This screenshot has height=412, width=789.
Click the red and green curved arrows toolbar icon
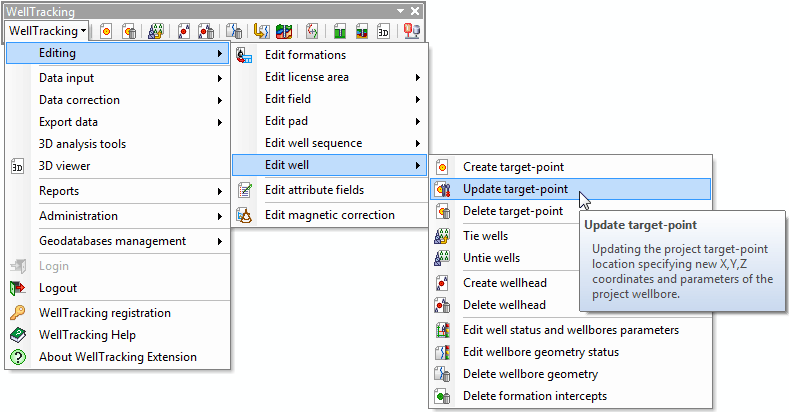click(312, 31)
